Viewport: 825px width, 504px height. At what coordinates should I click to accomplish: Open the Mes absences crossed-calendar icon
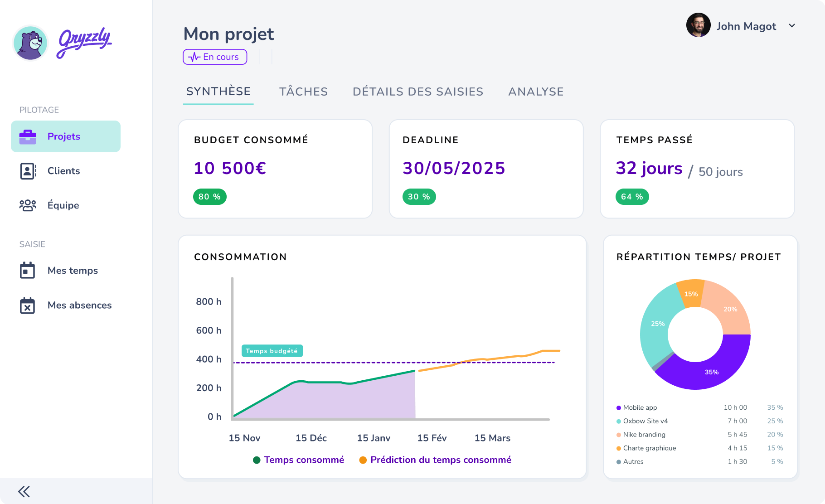27,305
